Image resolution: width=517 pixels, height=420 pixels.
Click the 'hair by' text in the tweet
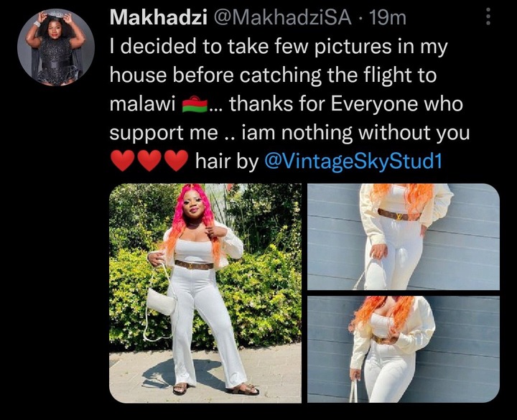227,162
